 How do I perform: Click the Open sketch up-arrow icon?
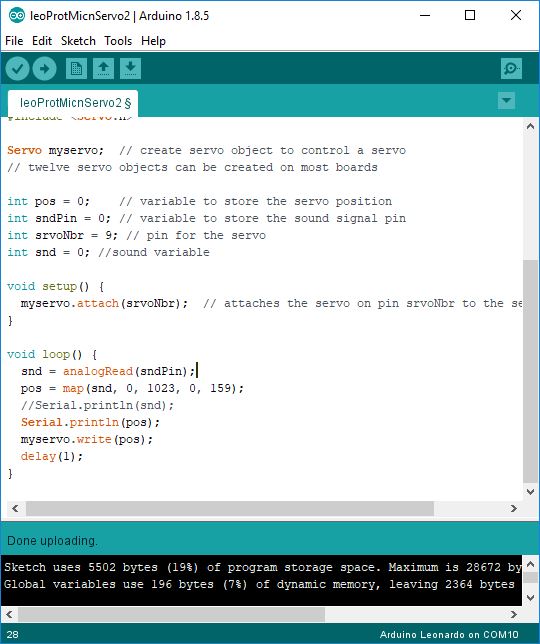point(103,68)
